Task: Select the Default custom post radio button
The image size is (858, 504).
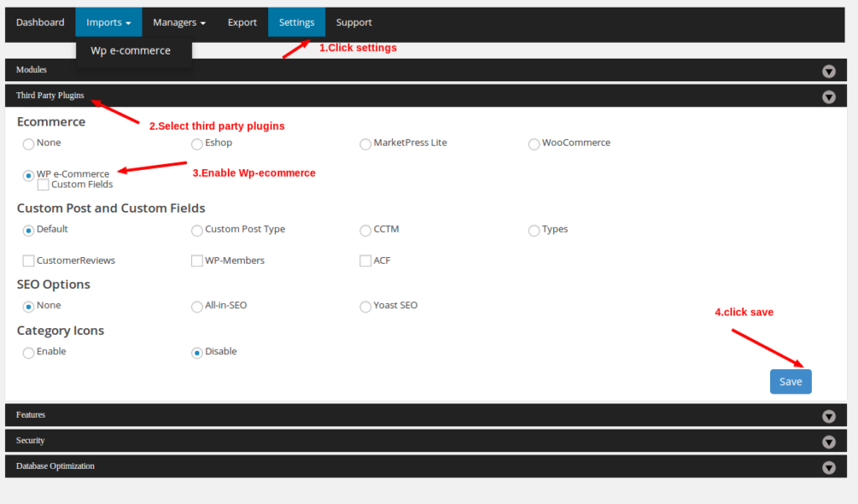Action: pos(28,231)
